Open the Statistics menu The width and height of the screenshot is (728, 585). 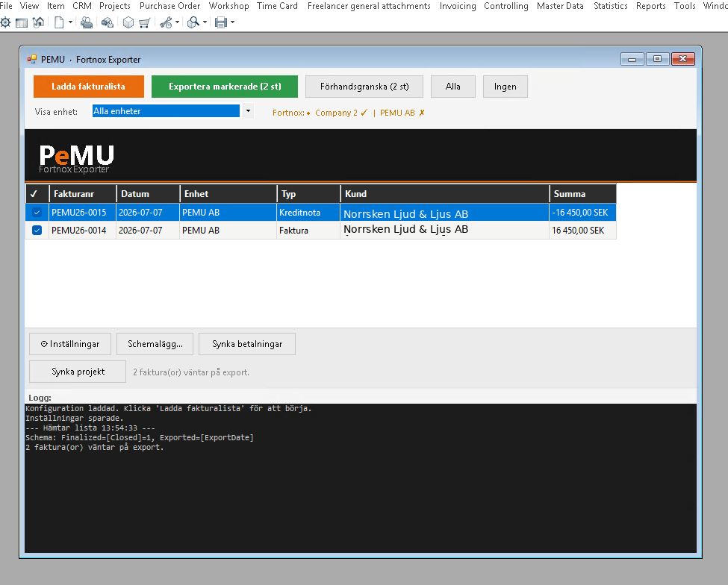(x=611, y=6)
